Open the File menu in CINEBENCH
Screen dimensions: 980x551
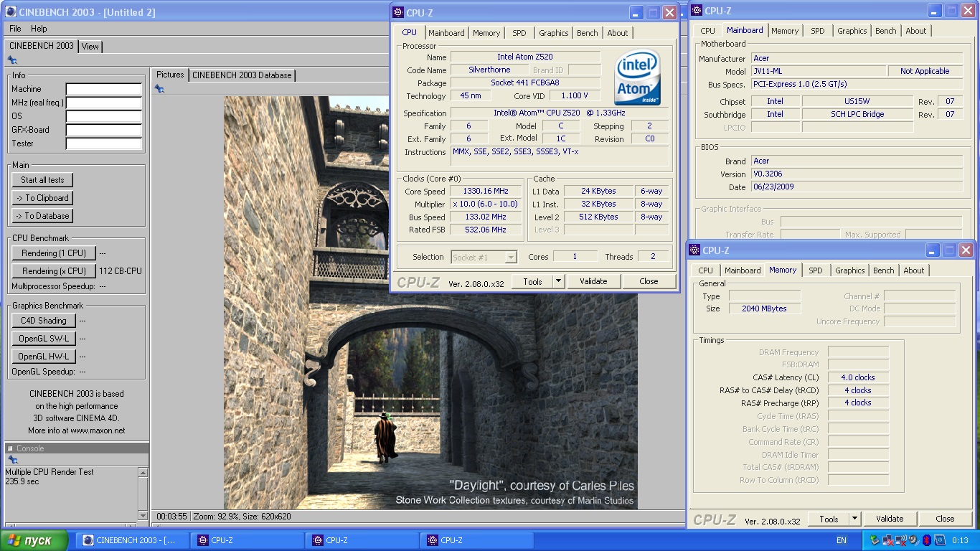[15, 29]
